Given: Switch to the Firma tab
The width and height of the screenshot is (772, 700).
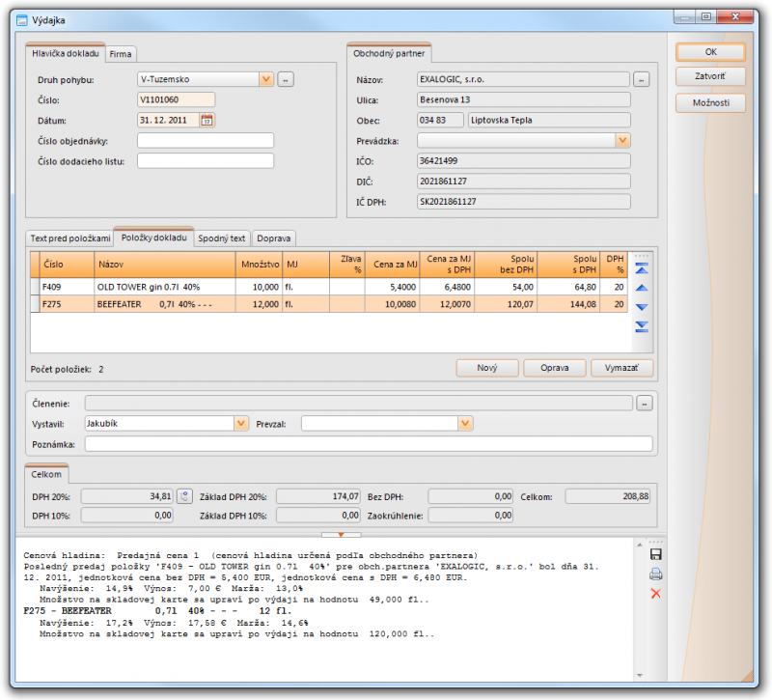Looking at the screenshot, I should [x=121, y=54].
